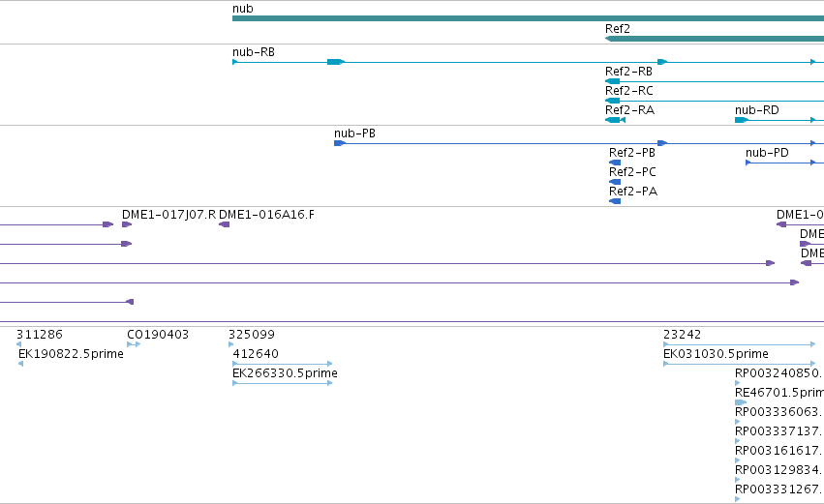
Task: Click the nub-RB transcript label
Action: point(254,52)
